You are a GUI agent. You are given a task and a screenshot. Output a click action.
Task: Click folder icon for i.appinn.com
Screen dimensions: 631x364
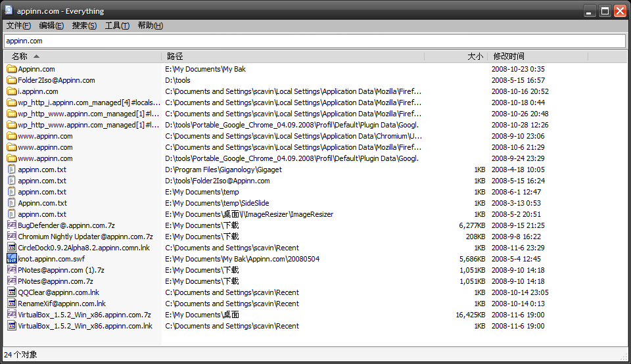[12, 92]
